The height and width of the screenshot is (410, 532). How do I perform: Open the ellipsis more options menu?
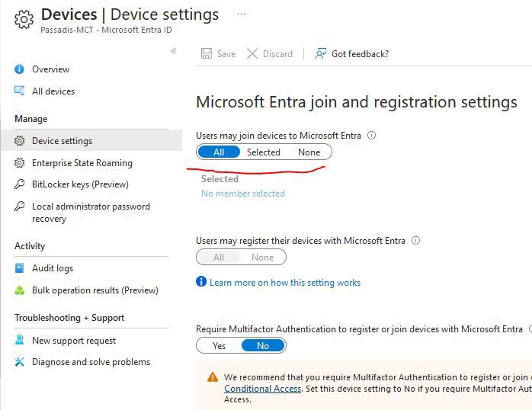pos(242,14)
